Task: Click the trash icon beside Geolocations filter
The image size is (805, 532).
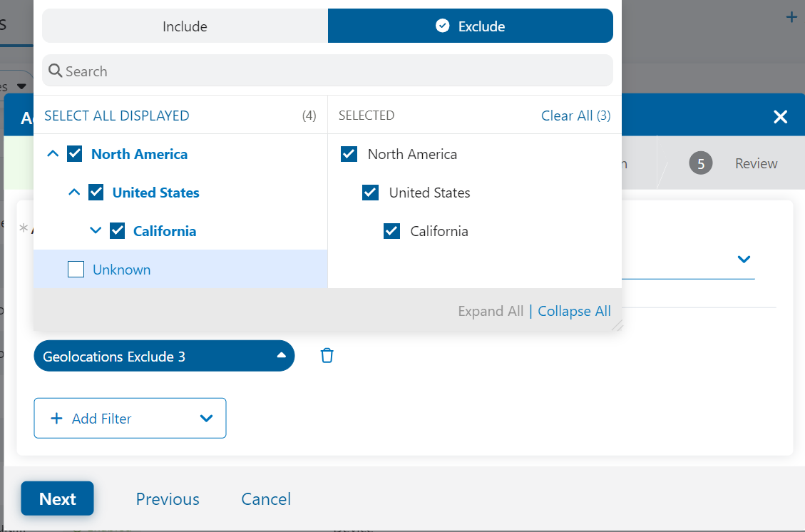Action: click(327, 356)
